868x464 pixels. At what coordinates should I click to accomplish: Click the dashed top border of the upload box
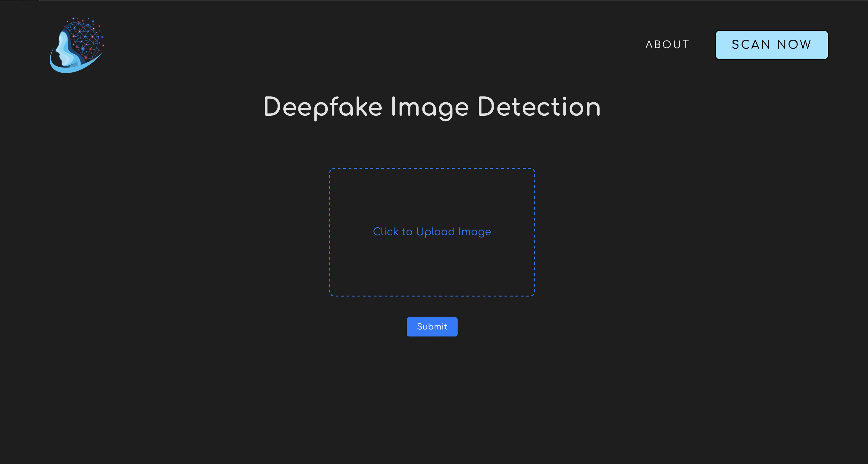(432, 168)
